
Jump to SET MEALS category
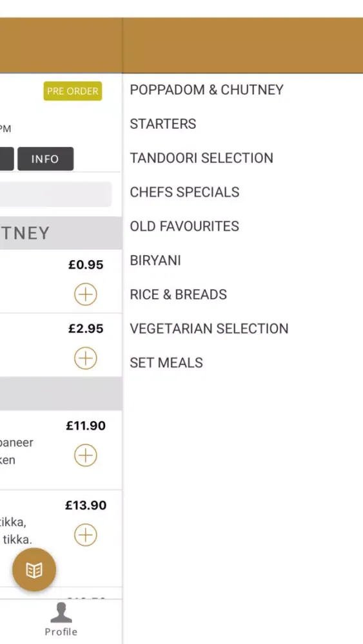click(166, 363)
